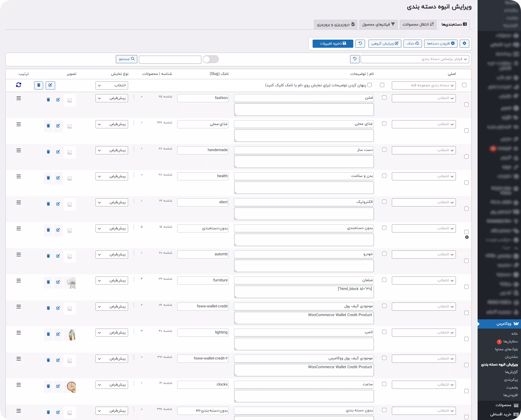Delete the furniture category row
This screenshot has height=420, width=521.
click(x=48, y=282)
